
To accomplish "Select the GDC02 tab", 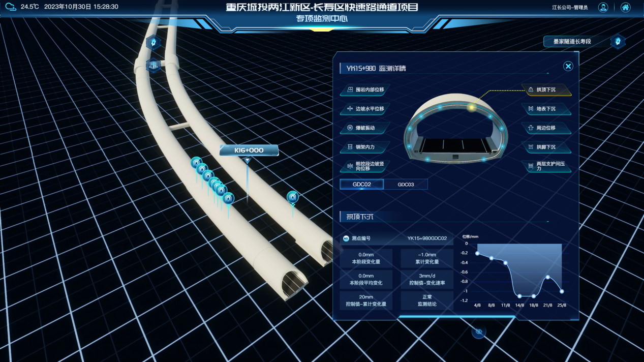I will coord(361,185).
